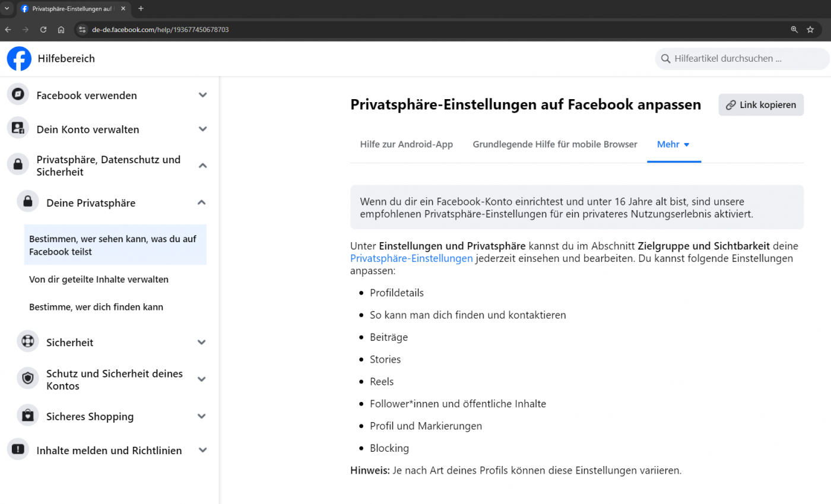
Task: Bookmark this page with the star icon
Action: (x=810, y=30)
